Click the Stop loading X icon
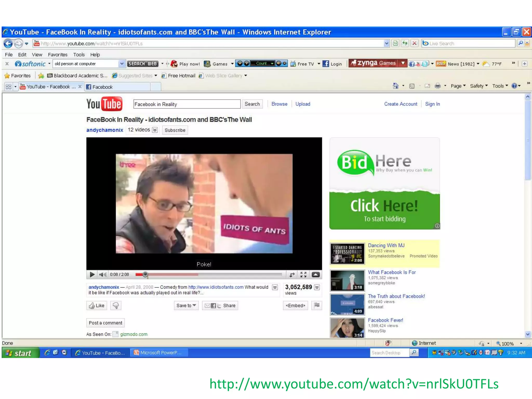 click(415, 43)
